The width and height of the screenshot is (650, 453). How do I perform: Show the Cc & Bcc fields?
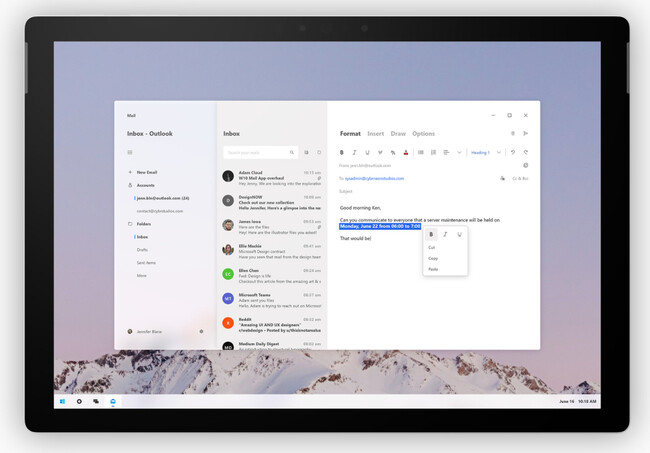pyautogui.click(x=520, y=179)
